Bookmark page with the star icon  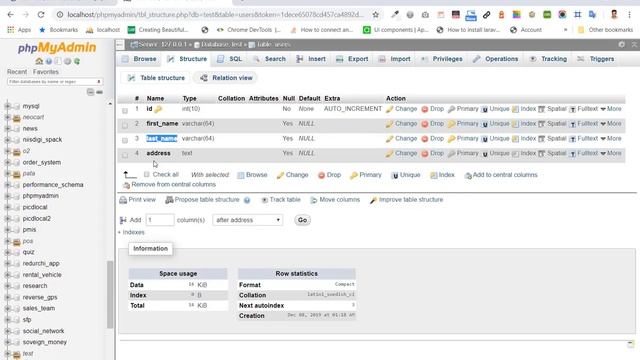click(x=376, y=15)
